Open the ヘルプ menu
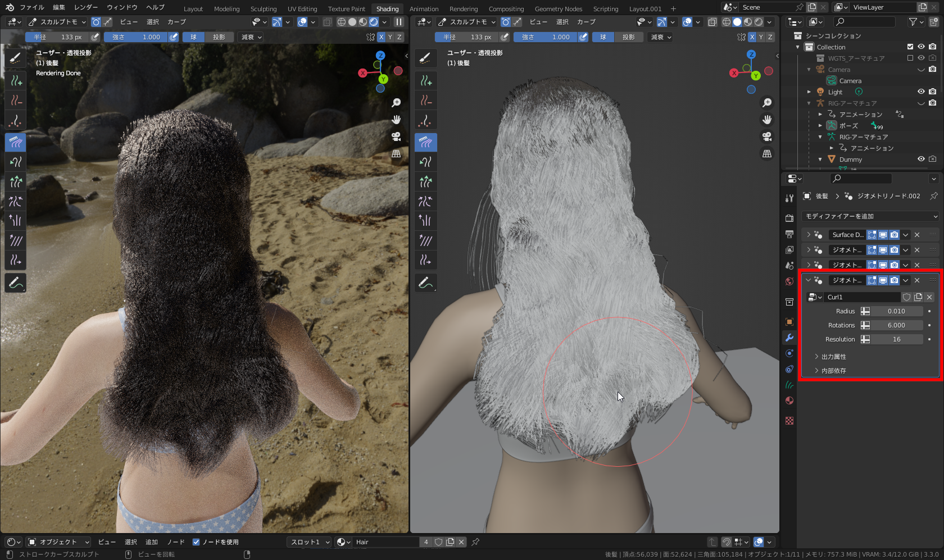 coord(155,7)
